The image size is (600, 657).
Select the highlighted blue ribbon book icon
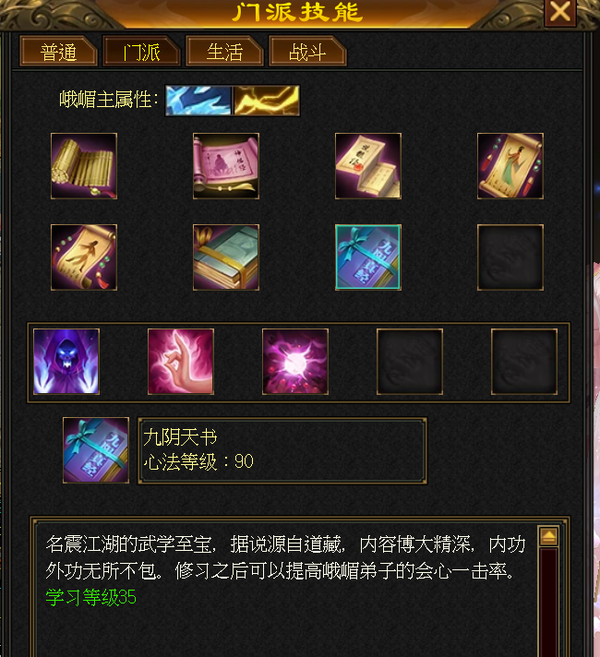368,257
